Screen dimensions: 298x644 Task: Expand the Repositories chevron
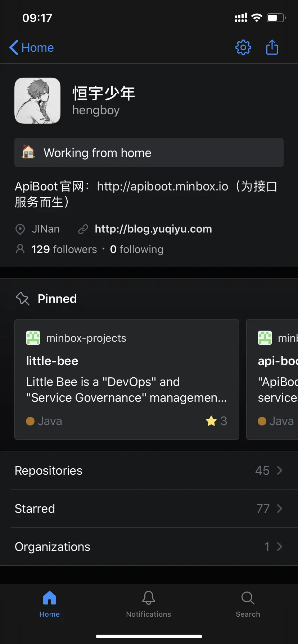click(x=280, y=470)
